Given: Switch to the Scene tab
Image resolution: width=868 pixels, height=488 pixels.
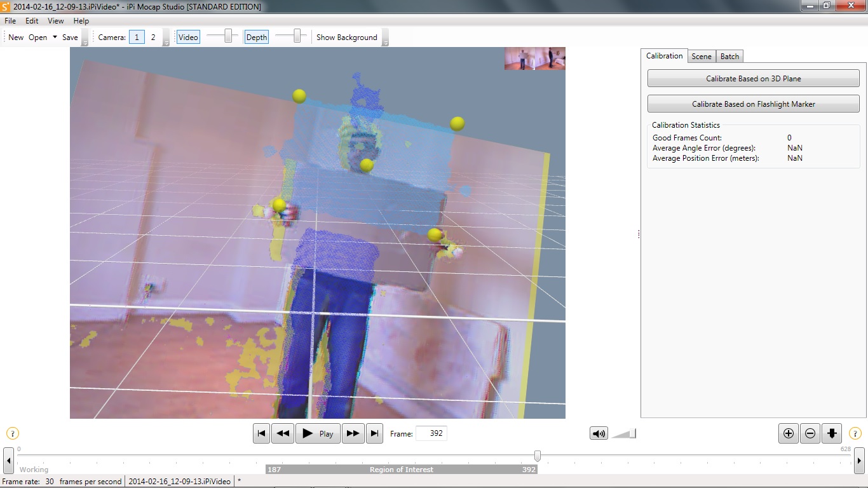Looking at the screenshot, I should (702, 56).
